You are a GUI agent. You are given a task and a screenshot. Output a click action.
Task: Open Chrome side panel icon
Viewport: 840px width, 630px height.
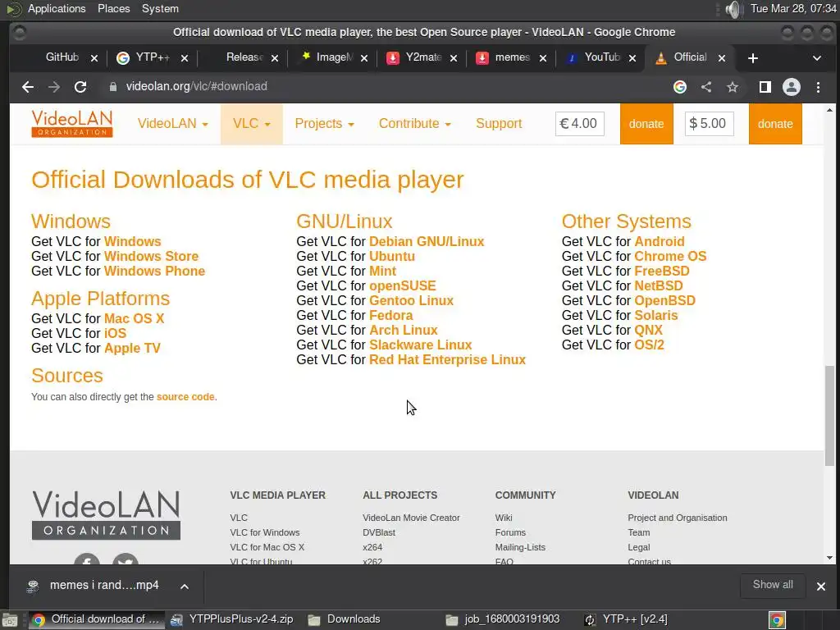tap(765, 87)
